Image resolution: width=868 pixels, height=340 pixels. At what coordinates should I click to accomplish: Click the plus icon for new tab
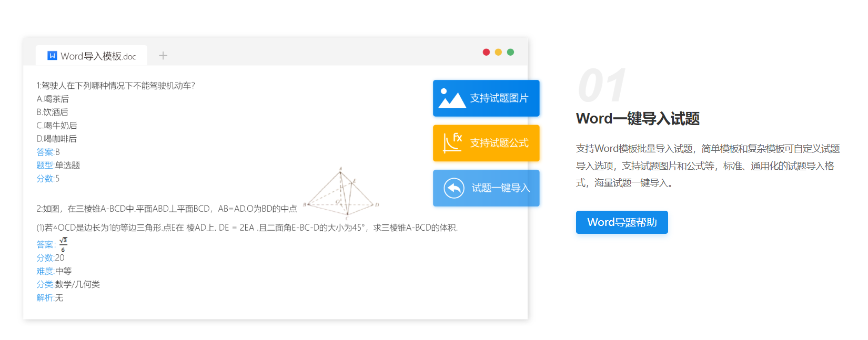[x=163, y=56]
